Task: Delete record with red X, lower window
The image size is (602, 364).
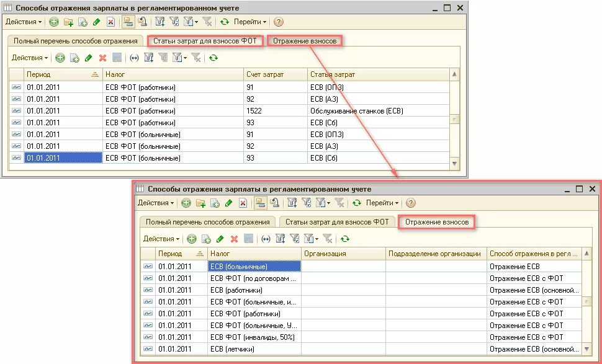Action: [234, 239]
